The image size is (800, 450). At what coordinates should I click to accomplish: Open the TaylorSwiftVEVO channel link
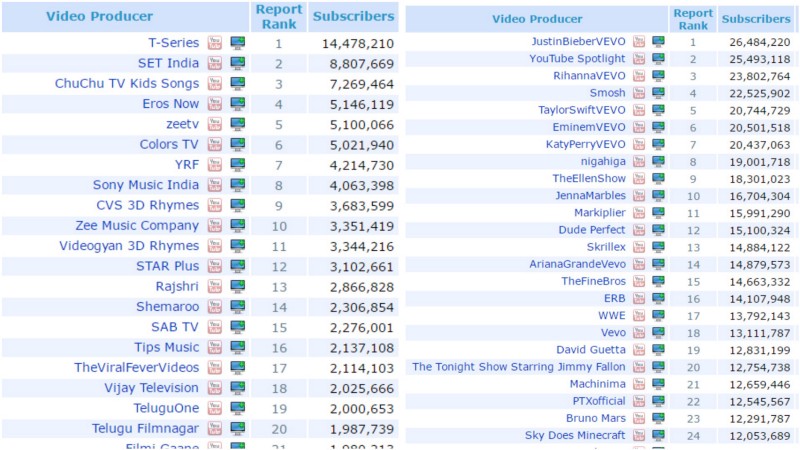[x=582, y=110]
